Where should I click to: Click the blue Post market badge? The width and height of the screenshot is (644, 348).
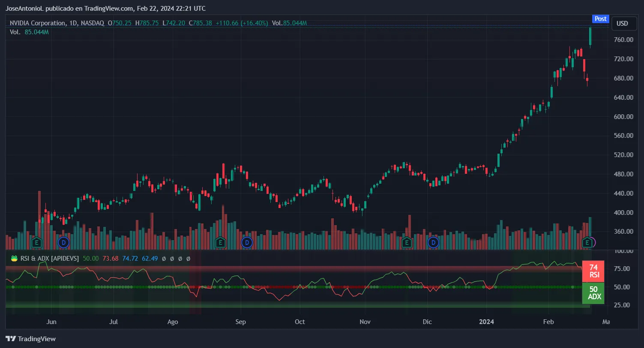tap(600, 19)
